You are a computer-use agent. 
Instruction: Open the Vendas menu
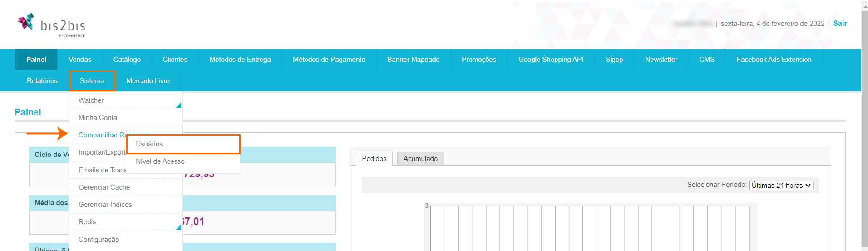point(80,60)
